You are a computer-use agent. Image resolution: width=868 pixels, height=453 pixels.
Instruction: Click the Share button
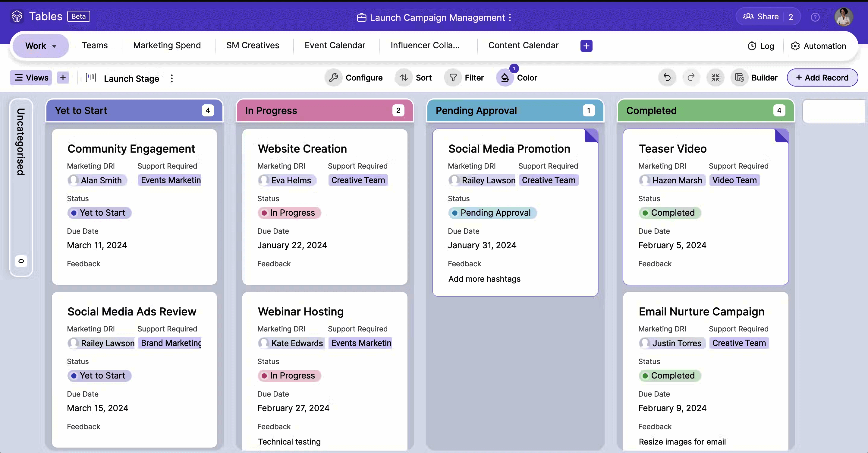pyautogui.click(x=769, y=16)
